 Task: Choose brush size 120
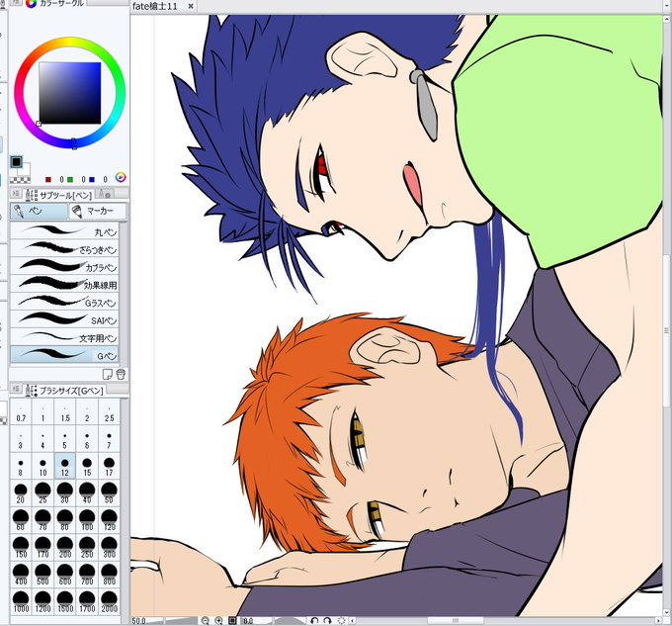[x=109, y=520]
